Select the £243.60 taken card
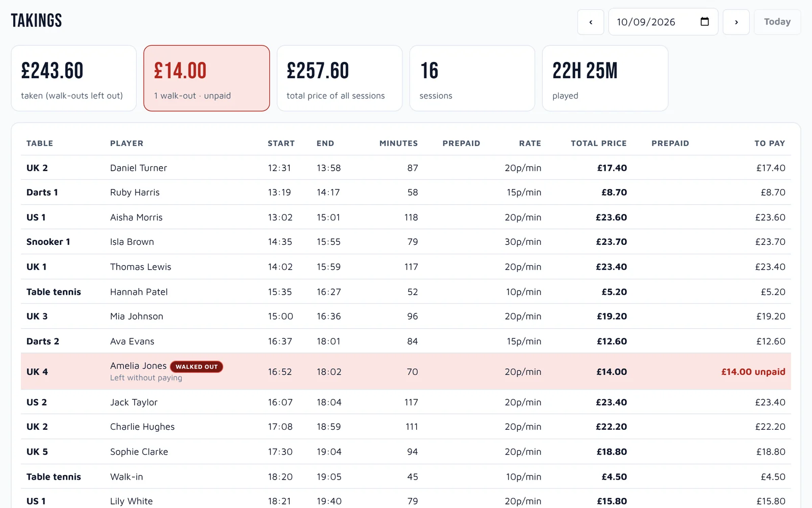Image resolution: width=812 pixels, height=508 pixels. [x=74, y=78]
